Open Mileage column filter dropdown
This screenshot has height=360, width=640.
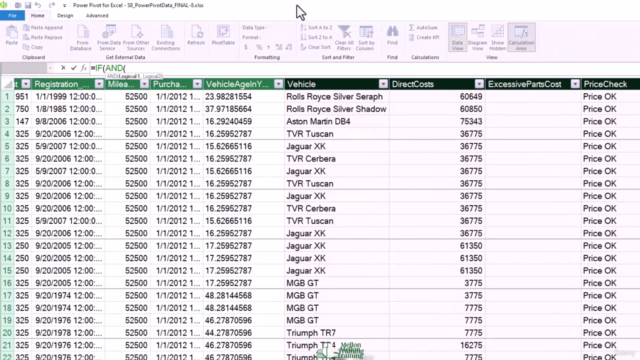click(x=144, y=84)
